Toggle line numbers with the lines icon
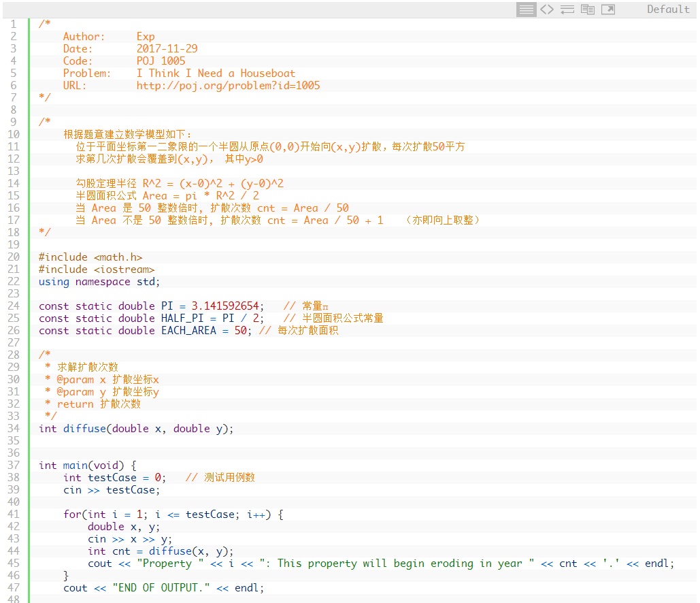The height and width of the screenshot is (603, 700). [527, 10]
